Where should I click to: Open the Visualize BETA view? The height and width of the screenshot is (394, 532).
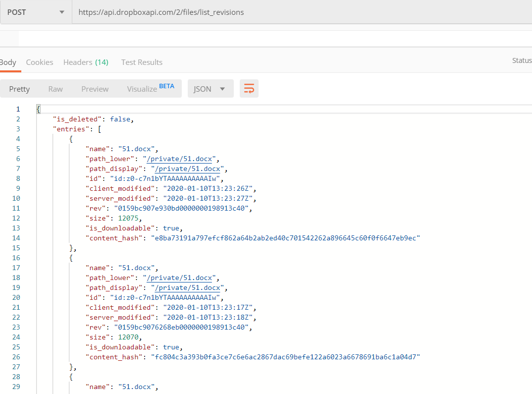[151, 89]
